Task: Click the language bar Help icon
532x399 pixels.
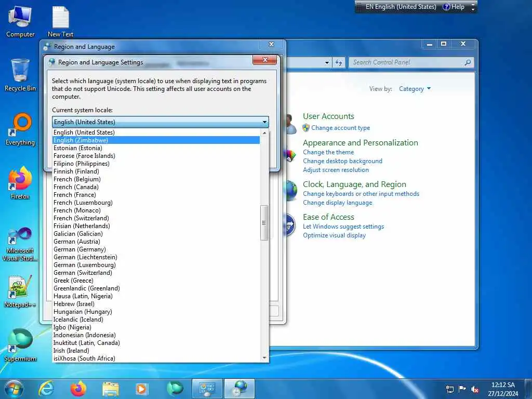Action: (447, 7)
